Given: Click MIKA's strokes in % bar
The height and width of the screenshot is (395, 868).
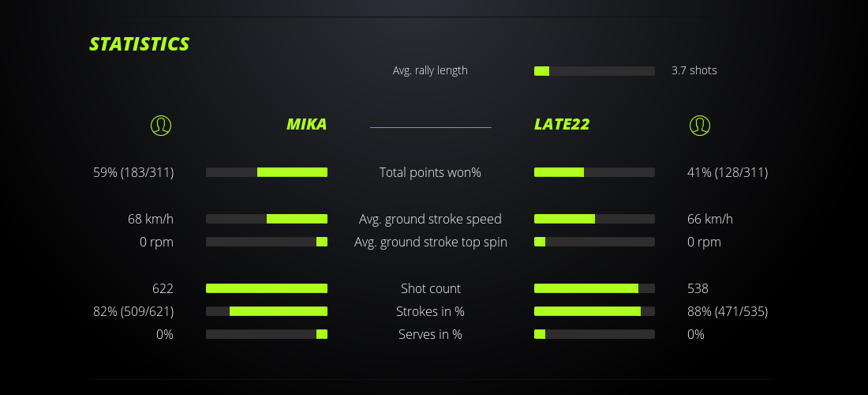Looking at the screenshot, I should pos(267,311).
